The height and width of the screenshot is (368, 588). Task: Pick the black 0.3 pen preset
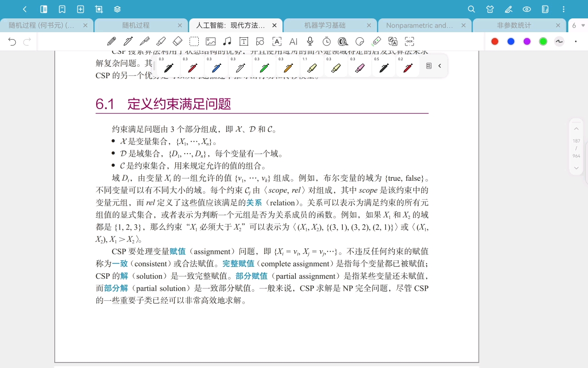point(168,66)
